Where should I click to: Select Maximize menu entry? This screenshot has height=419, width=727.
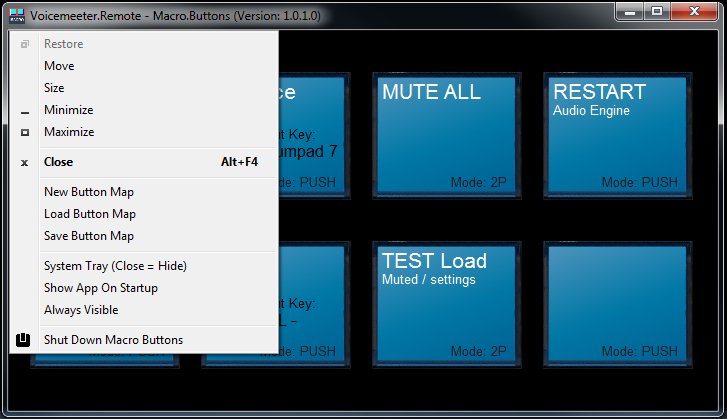(144, 132)
